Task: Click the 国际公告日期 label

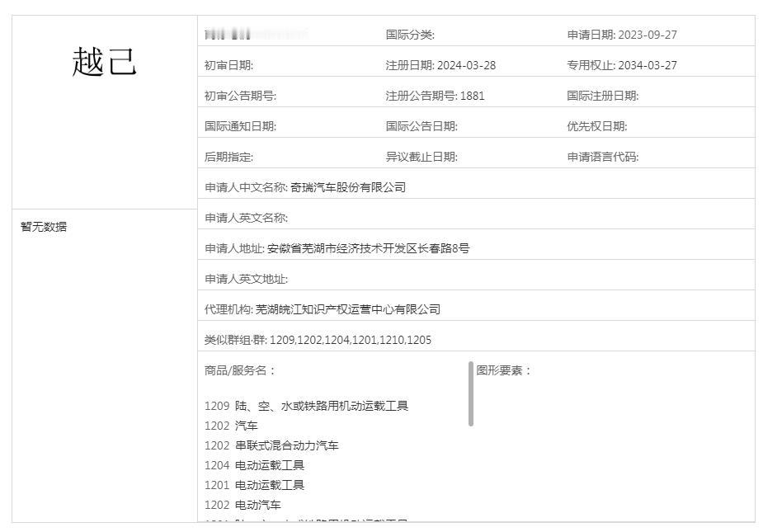Action: [422, 126]
